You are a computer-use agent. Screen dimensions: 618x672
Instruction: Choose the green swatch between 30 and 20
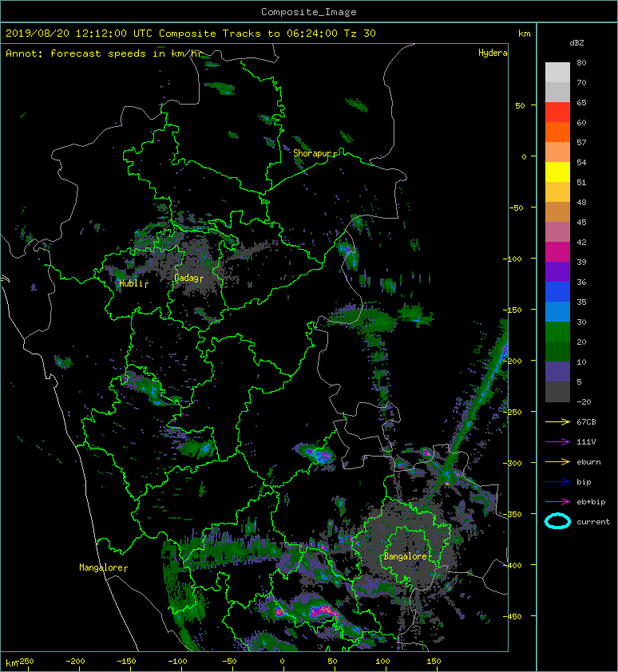557,332
